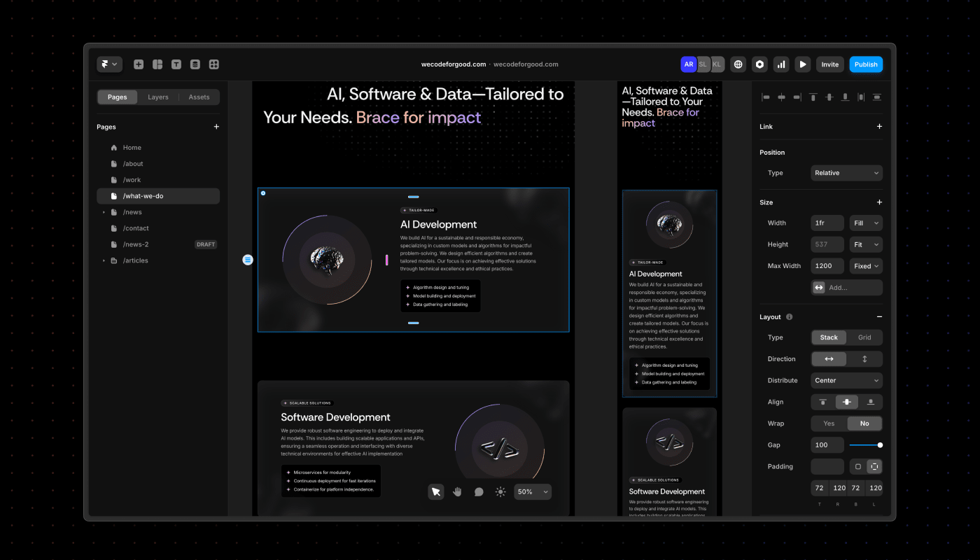The width and height of the screenshot is (980, 560).
Task: Remove Layout with the minus icon
Action: pyautogui.click(x=879, y=317)
